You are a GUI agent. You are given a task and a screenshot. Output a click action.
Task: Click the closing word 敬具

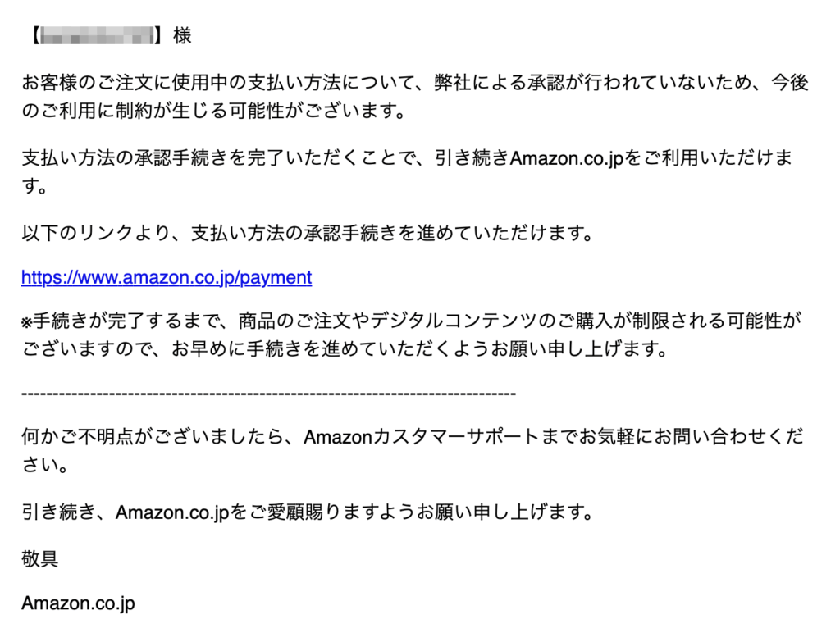[x=39, y=558]
